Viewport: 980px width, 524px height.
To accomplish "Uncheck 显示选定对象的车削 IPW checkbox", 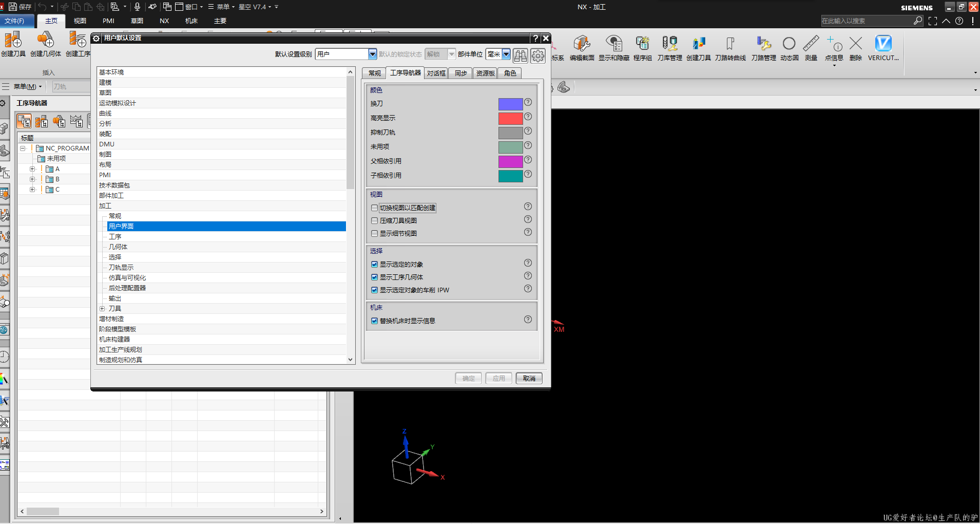I will pyautogui.click(x=374, y=290).
